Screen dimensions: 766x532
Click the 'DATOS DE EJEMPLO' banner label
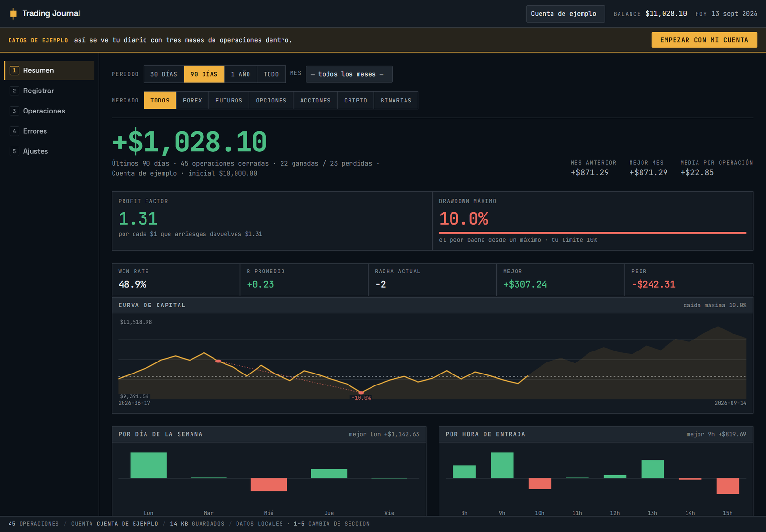tap(38, 40)
